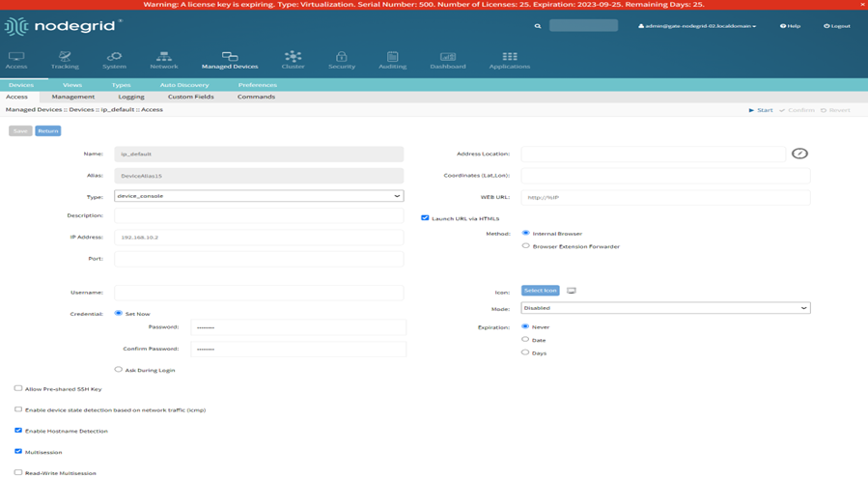
Task: Disable Enable Hostname Detection checkbox
Action: pos(18,431)
